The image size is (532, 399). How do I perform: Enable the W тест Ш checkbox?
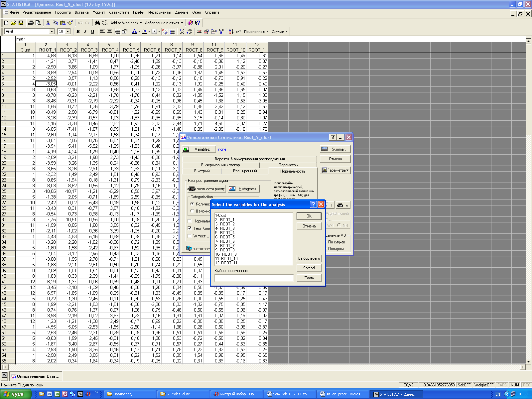pyautogui.click(x=190, y=236)
